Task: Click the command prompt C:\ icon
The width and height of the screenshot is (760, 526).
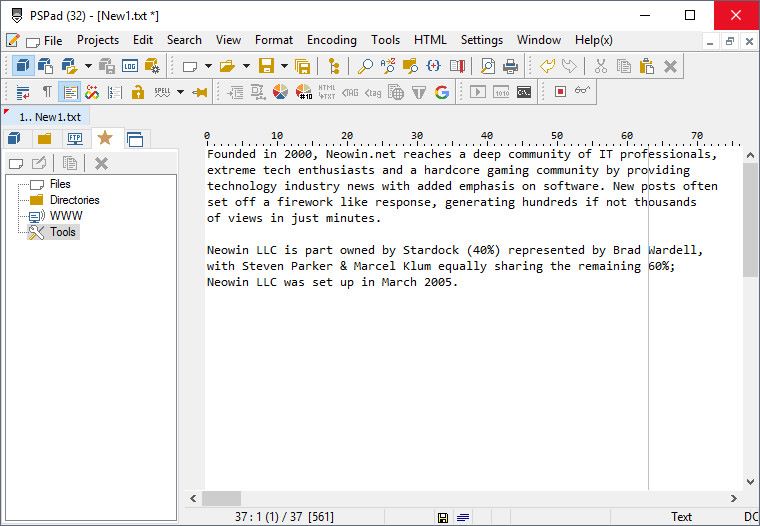Action: pyautogui.click(x=524, y=92)
